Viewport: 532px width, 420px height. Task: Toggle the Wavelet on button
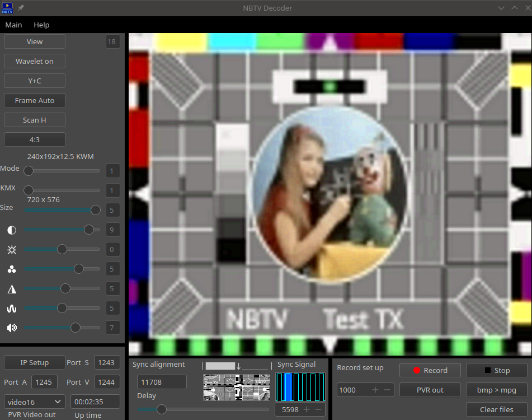[x=35, y=61]
